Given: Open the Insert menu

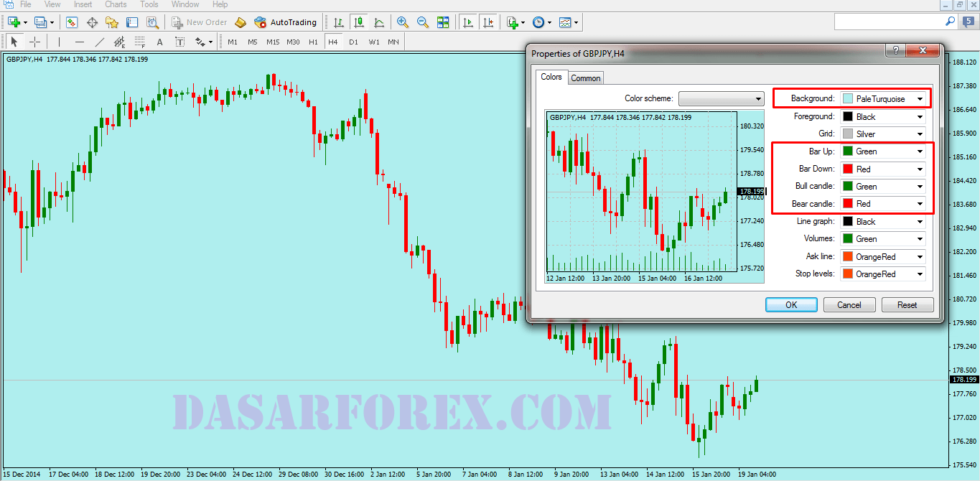Looking at the screenshot, I should pos(83,4).
